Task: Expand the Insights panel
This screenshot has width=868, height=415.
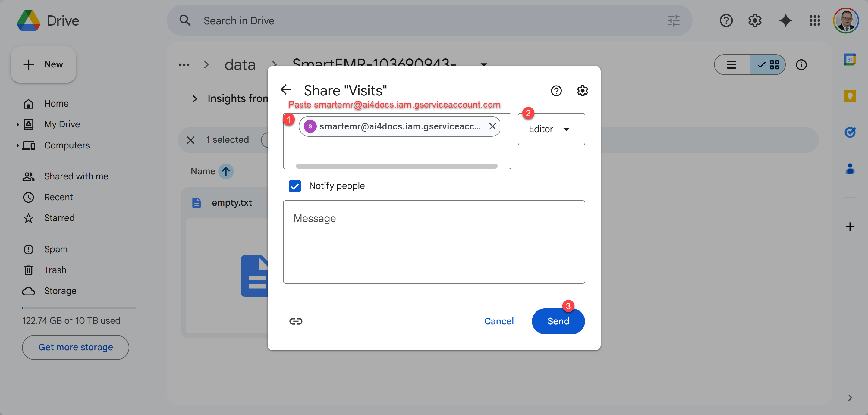Action: [x=195, y=98]
